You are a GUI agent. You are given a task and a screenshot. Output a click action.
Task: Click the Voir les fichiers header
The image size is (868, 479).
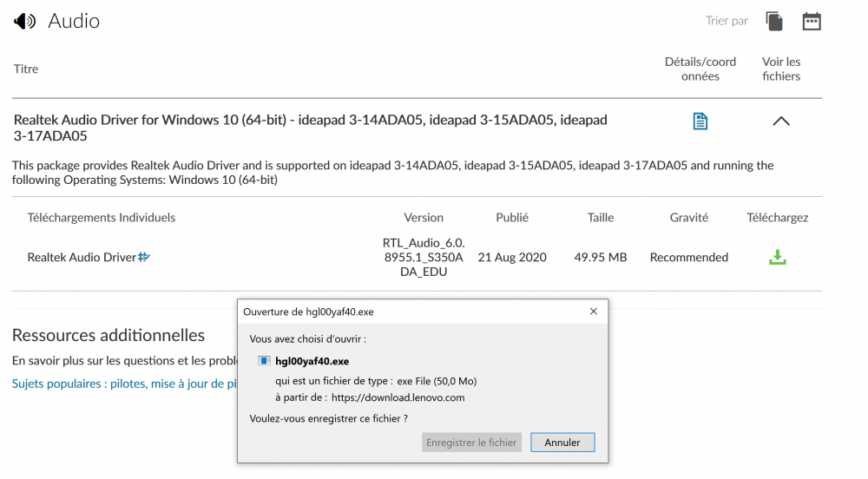(781, 69)
